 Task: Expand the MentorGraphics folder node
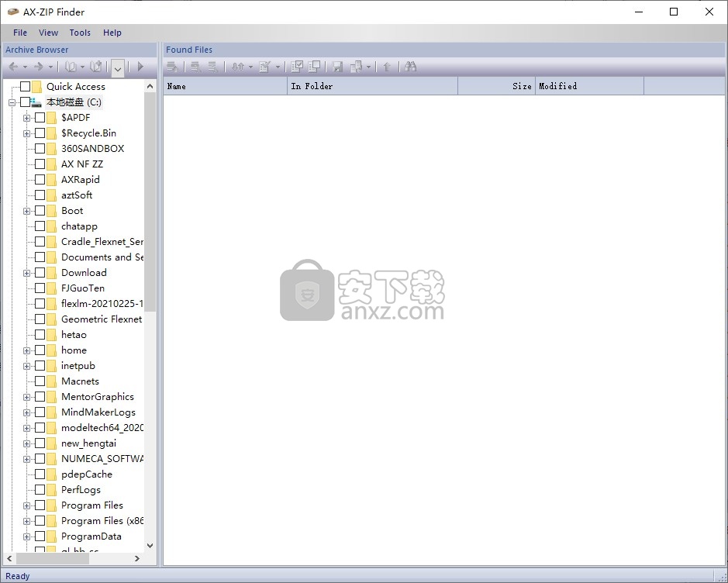point(26,398)
